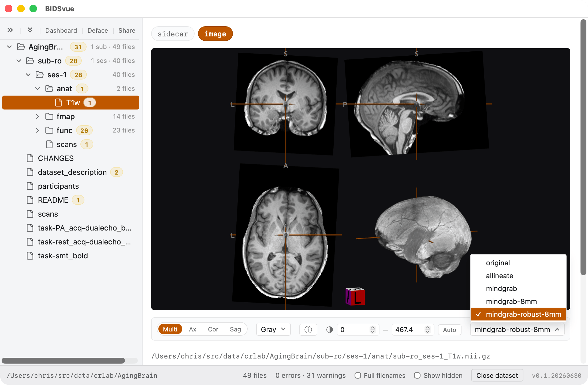The image size is (588, 385).
Task: Enable the Full filenames checkbox
Action: 358,375
